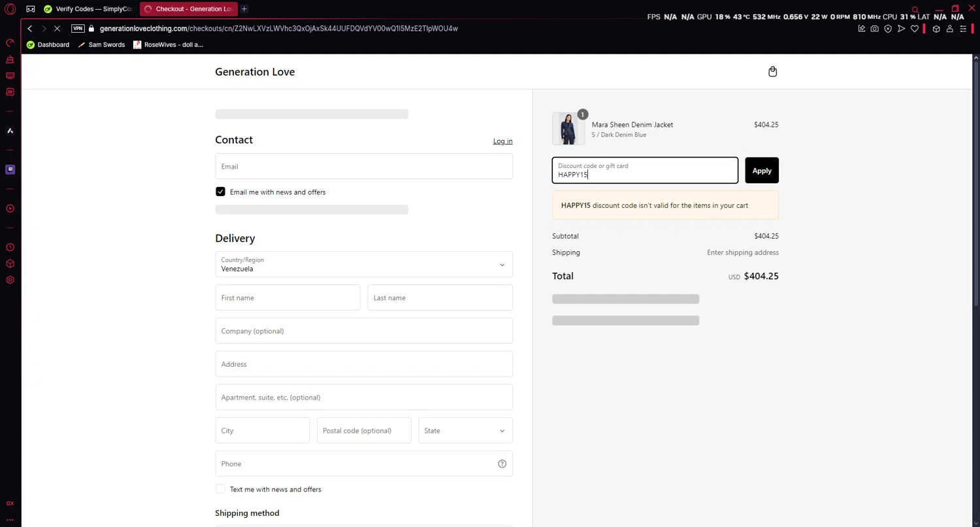
Task: Focus the Apartment, suite field
Action: [364, 397]
